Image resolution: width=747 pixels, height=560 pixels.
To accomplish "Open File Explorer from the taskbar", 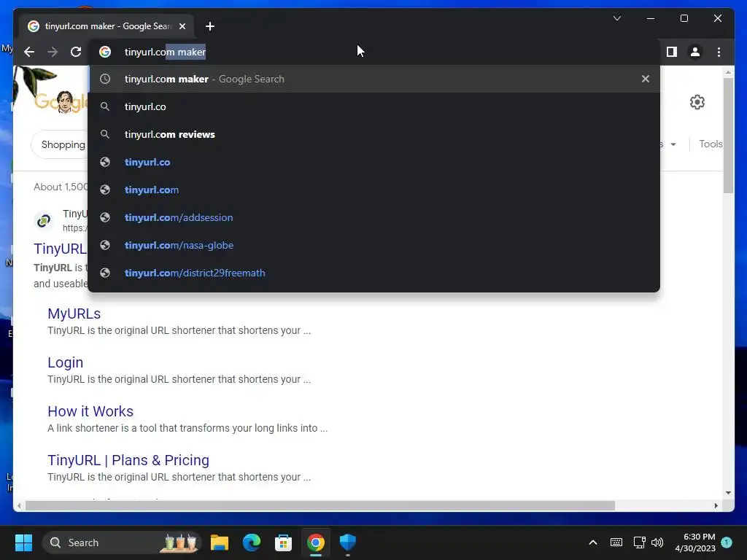I will click(x=220, y=542).
